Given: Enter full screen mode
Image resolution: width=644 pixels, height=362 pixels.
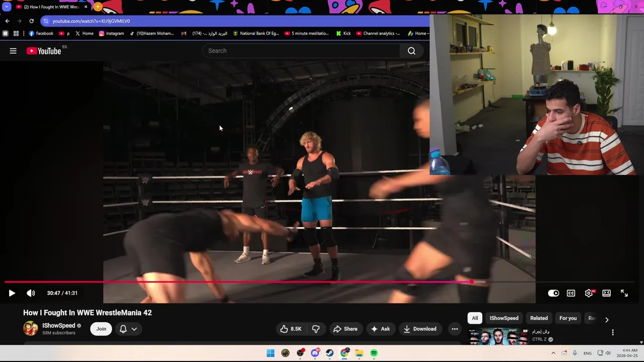Looking at the screenshot, I should pyautogui.click(x=624, y=293).
